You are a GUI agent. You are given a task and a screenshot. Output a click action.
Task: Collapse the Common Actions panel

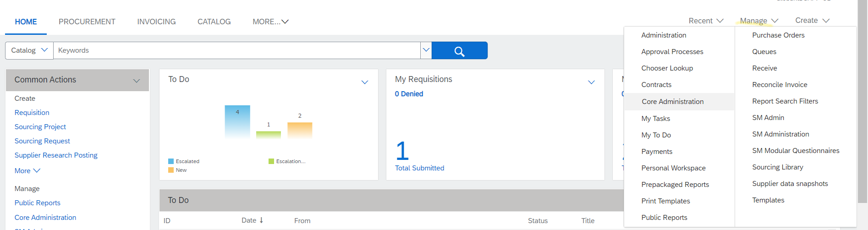136,81
